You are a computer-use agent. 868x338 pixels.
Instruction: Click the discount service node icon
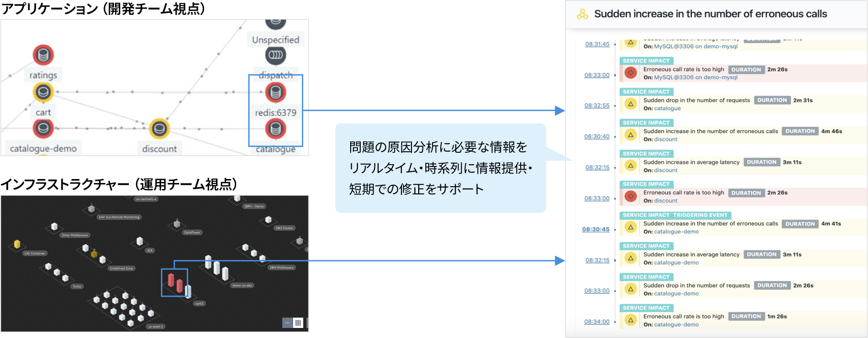click(160, 128)
